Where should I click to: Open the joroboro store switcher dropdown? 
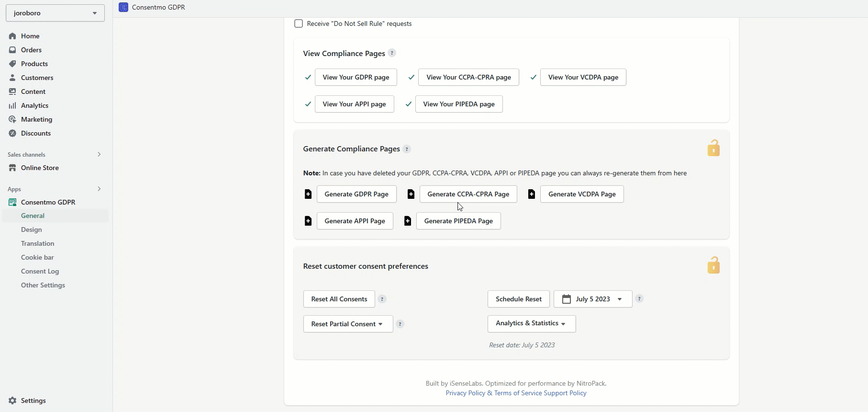pos(55,13)
